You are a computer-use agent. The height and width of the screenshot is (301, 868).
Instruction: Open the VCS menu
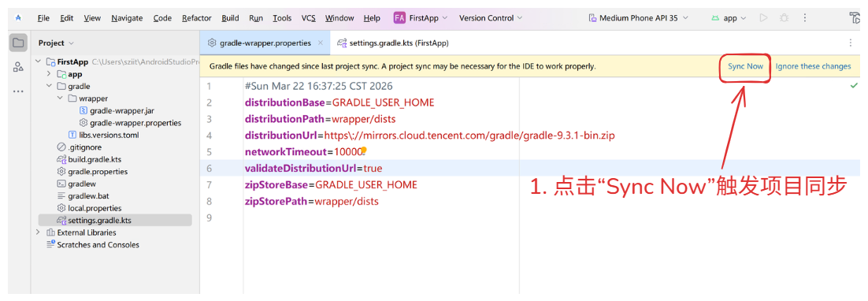coord(308,17)
